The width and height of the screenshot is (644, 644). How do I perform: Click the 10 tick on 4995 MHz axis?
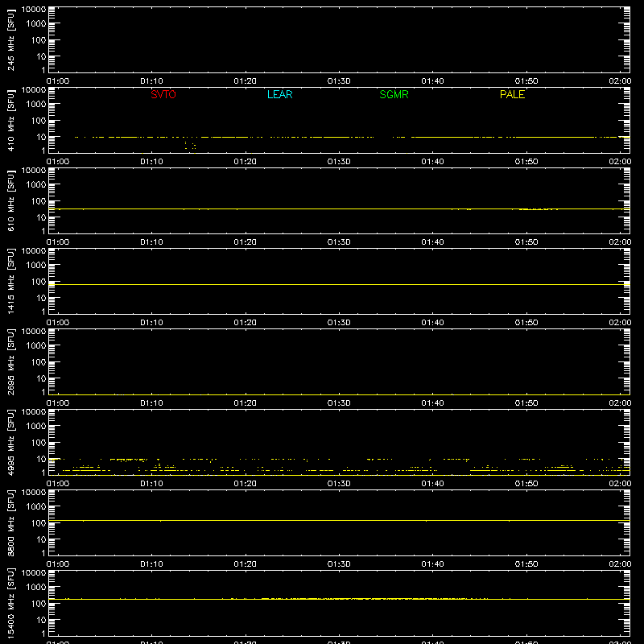pos(42,459)
